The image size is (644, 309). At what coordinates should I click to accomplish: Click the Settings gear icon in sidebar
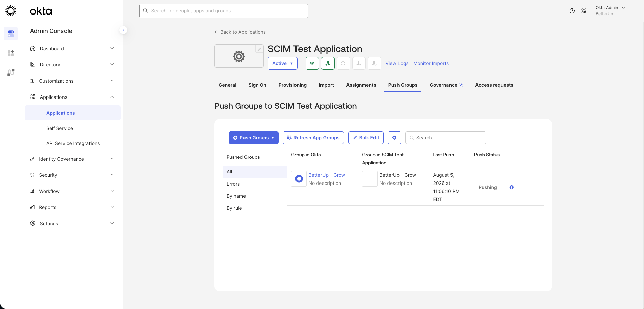[33, 223]
